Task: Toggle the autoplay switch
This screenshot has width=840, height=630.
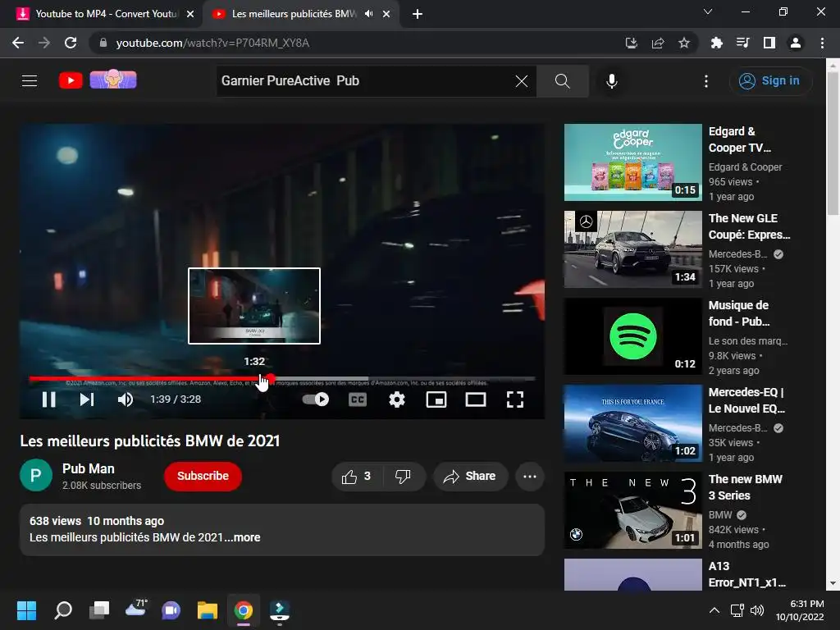Action: click(316, 399)
